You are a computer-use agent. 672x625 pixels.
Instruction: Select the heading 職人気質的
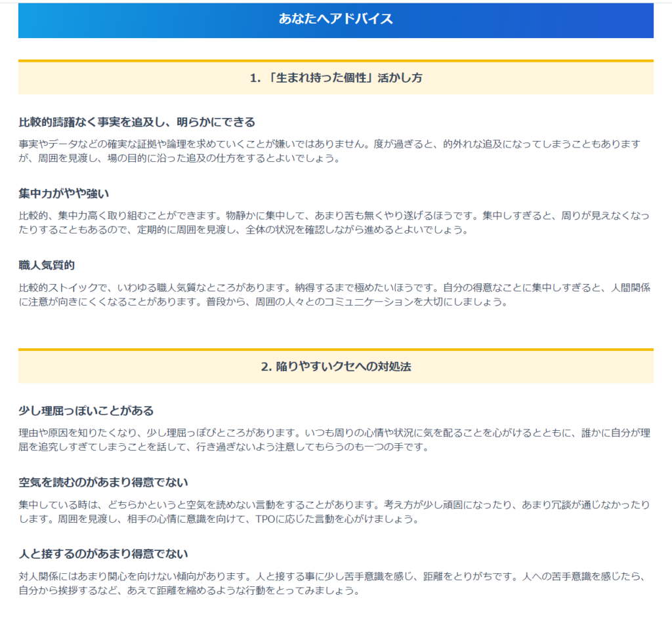(46, 266)
